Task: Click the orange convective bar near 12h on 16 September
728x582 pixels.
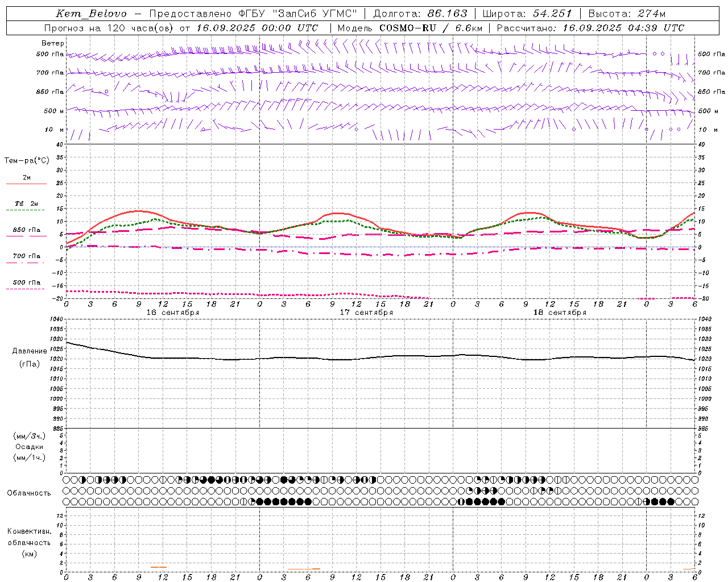Action: pos(159,567)
